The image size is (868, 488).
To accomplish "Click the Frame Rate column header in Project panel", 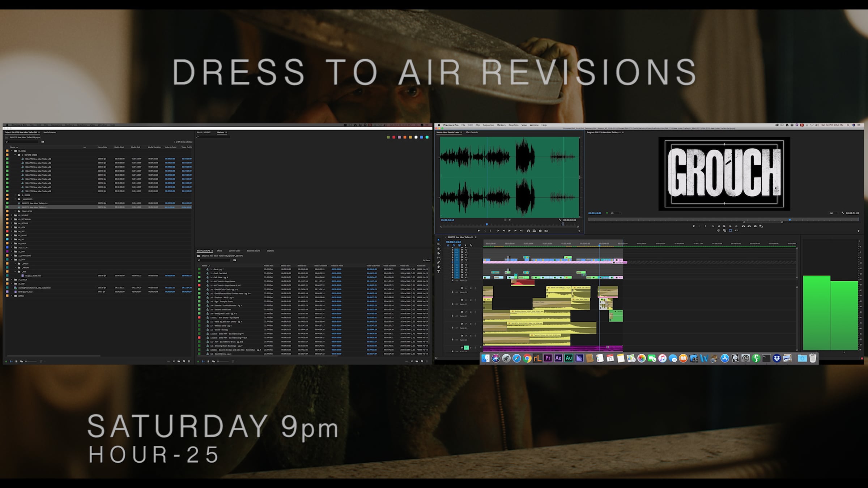I will 102,147.
